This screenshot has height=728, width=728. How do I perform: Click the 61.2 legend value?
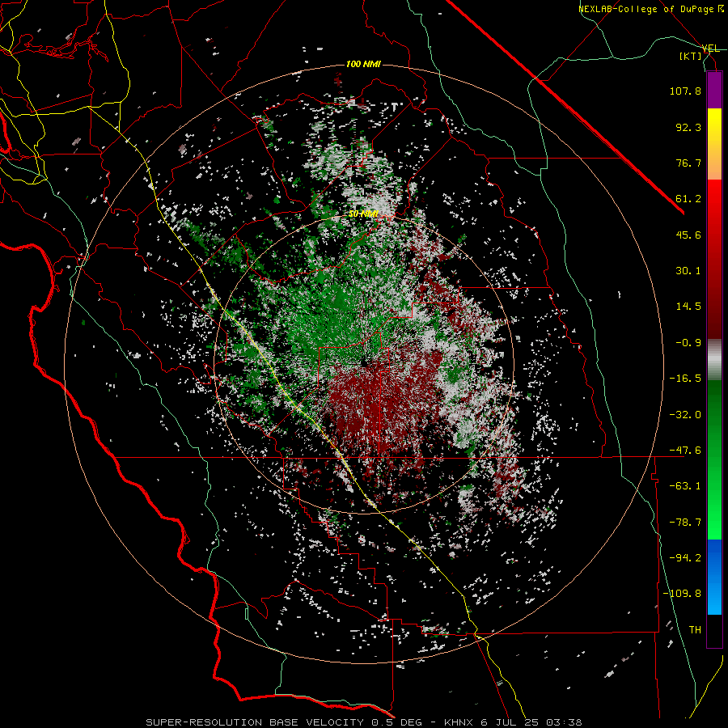point(688,199)
